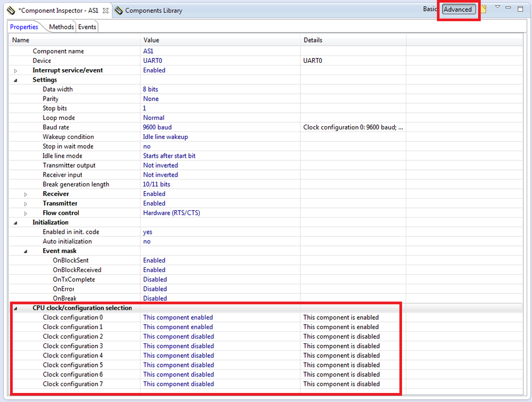Switch to Basic view mode
532x402 pixels.
tap(430, 9)
